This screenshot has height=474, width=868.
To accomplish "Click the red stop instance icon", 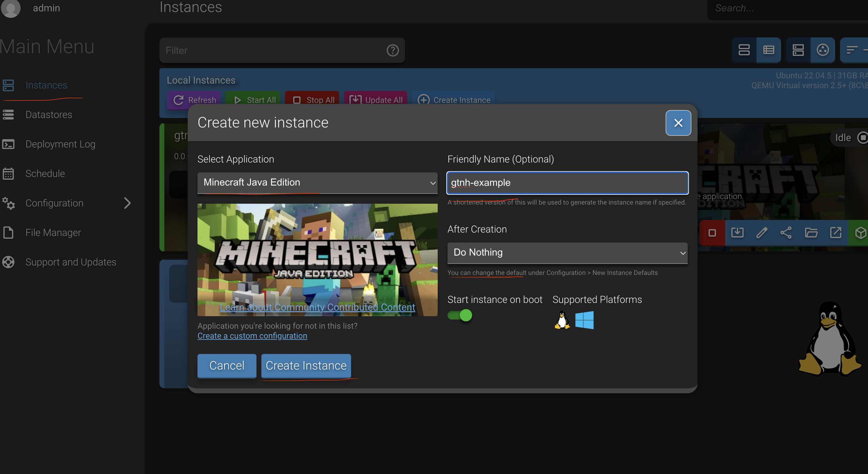I will coord(712,233).
